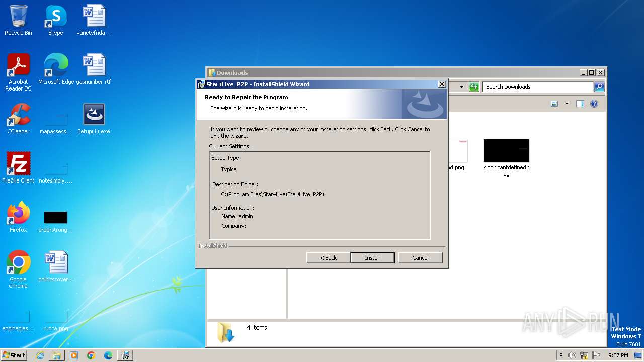Screen dimensions: 644x362
Task: Click the Downloads folder icon in details pane
Action: [x=226, y=332]
